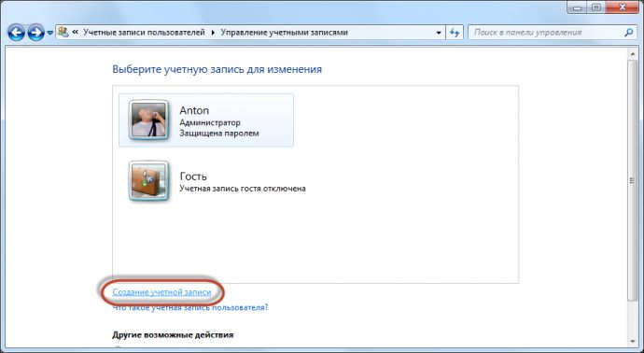Go back with the Back arrow button
The width and height of the screenshot is (644, 353).
point(17,33)
